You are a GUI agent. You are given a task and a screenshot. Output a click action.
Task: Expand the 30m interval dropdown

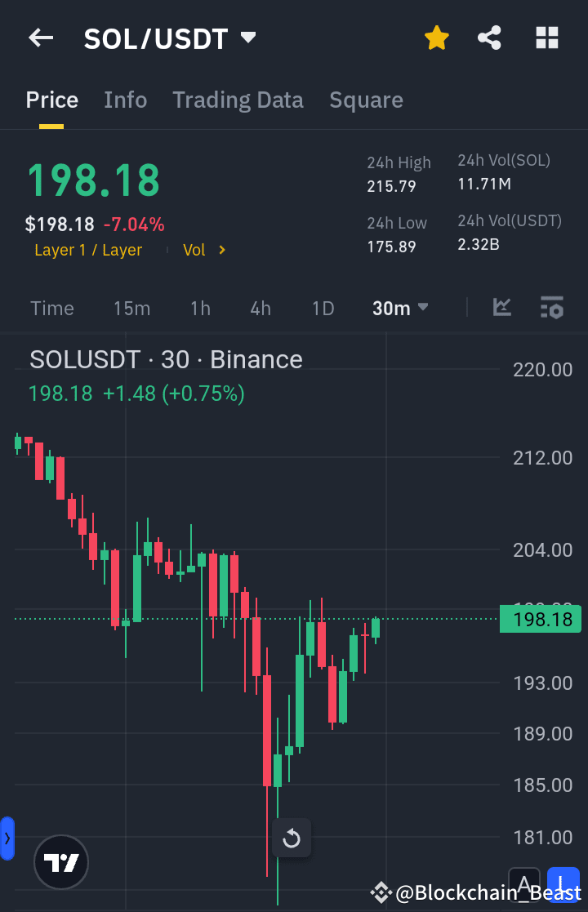coord(401,308)
